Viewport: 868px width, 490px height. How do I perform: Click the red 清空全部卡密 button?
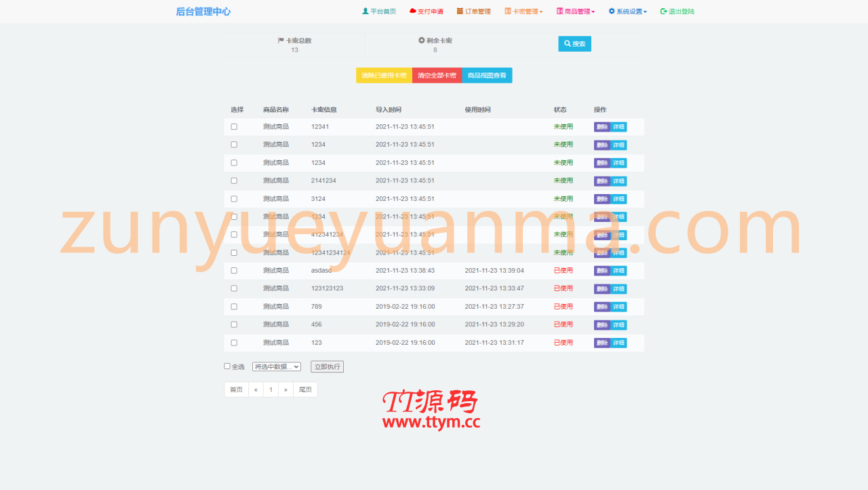click(x=437, y=75)
